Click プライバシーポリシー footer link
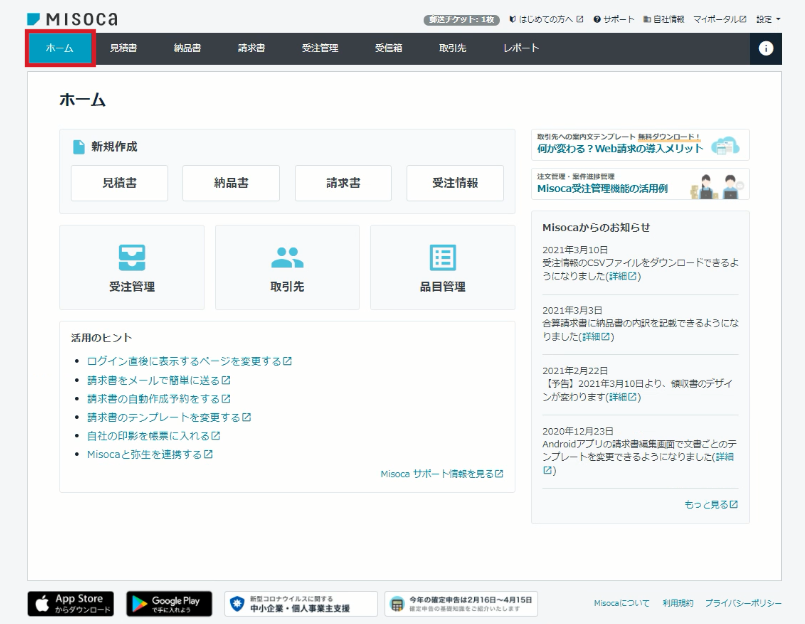805x624 pixels. pos(743,603)
